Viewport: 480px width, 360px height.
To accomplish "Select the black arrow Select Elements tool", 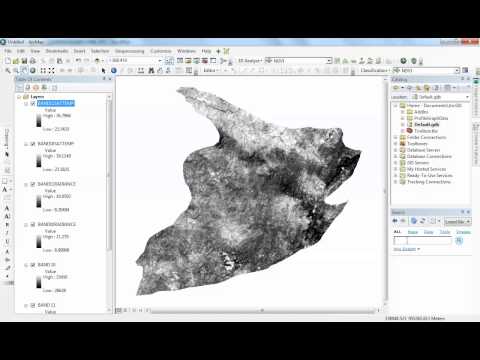I will 103,70.
